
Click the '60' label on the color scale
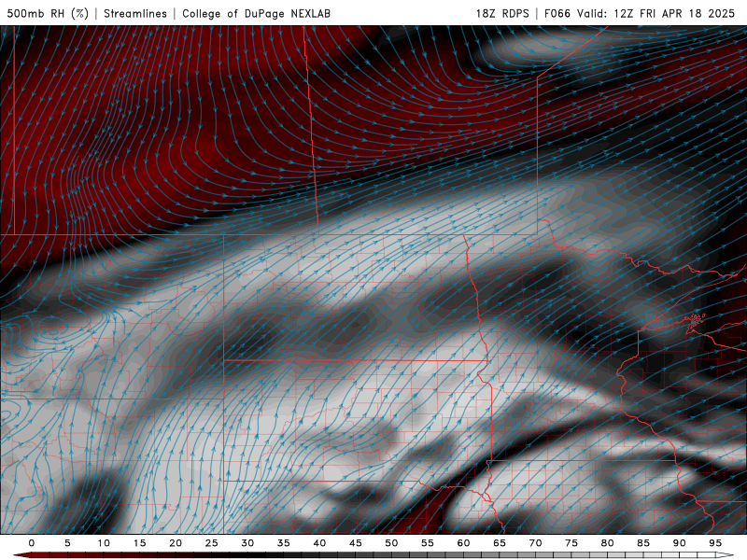tap(463, 543)
